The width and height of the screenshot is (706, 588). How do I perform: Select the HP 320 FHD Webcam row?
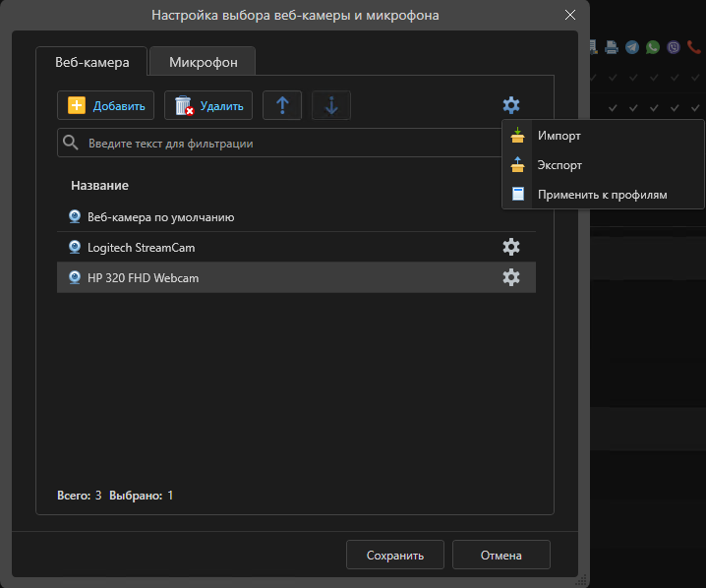coord(143,277)
